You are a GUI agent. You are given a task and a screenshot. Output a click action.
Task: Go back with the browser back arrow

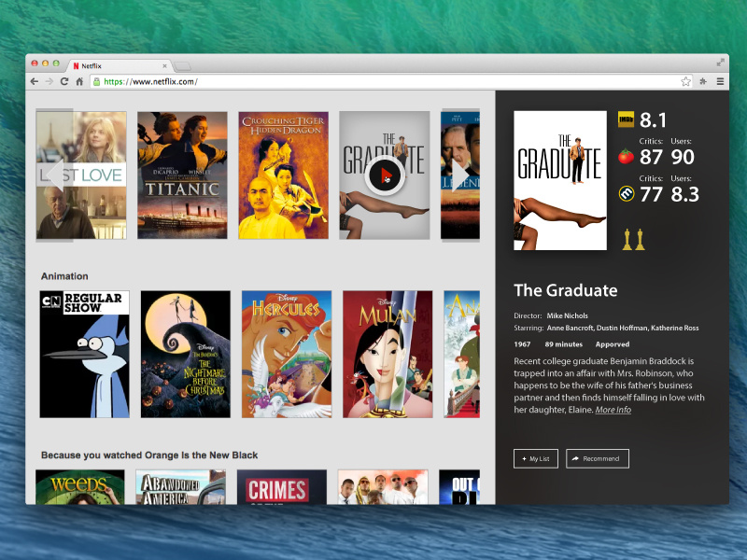click(35, 81)
